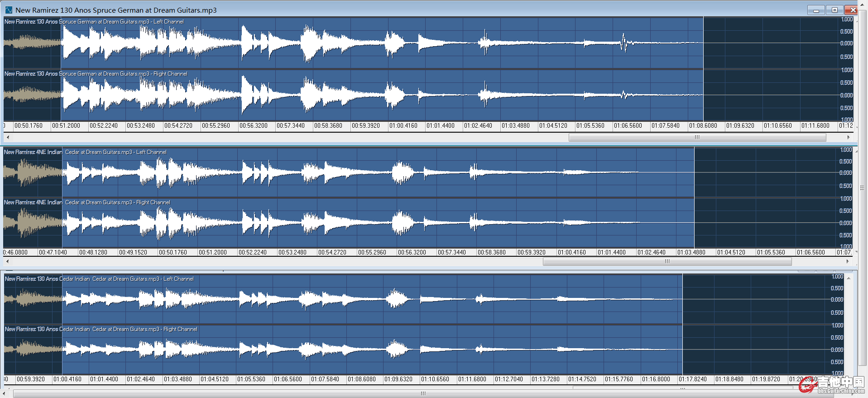Click the top waveform's right scroll arrow
Viewport: 868px width, 398px height.
pyautogui.click(x=848, y=137)
